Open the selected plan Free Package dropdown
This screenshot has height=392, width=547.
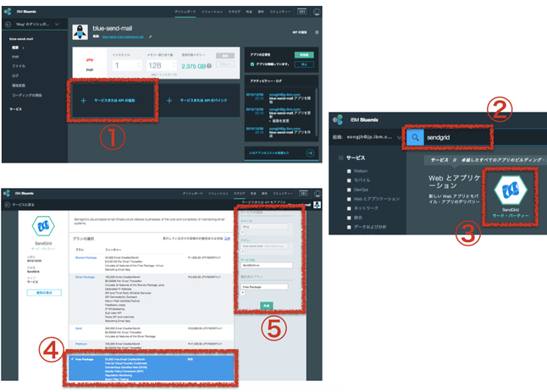[x=243, y=293]
